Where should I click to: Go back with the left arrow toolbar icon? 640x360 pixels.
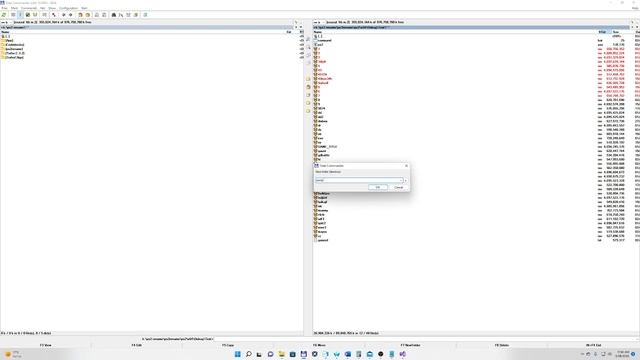tap(63, 15)
